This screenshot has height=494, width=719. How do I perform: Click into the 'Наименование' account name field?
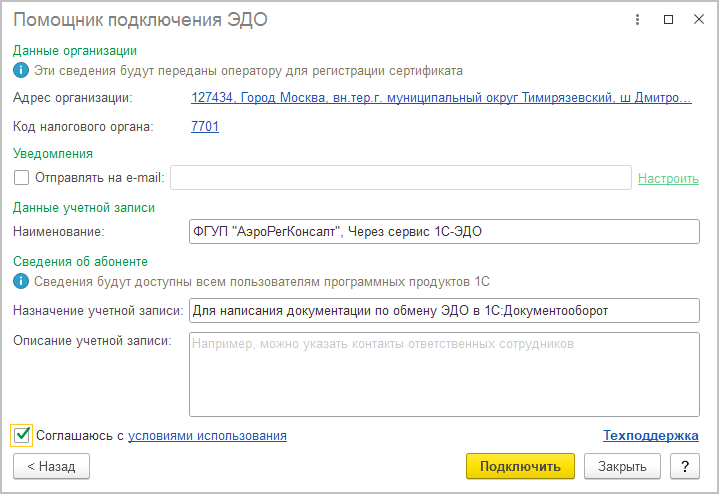(x=444, y=232)
